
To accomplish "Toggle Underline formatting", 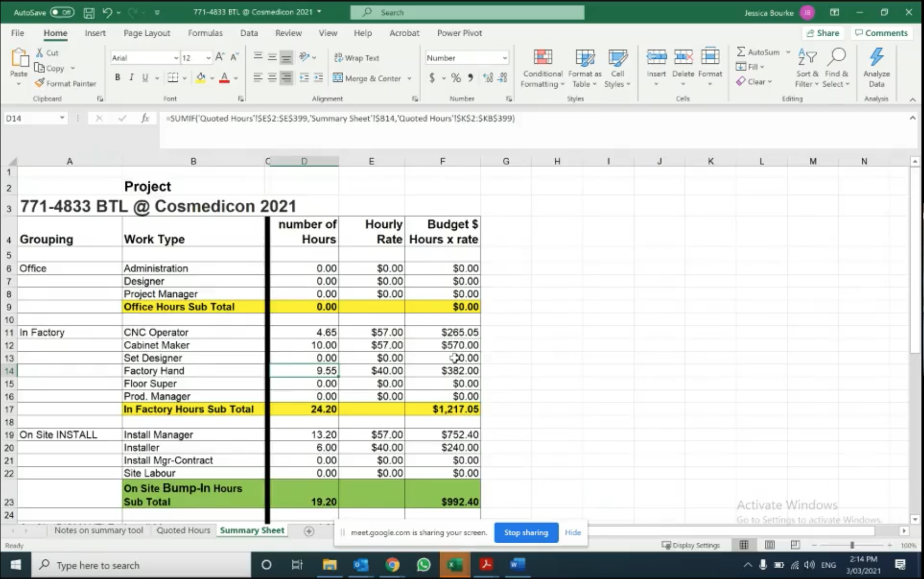I will coord(145,78).
